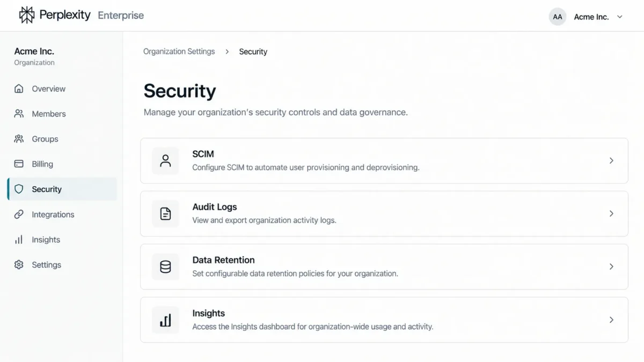Click the Integrations link icon in sidebar

pos(19,215)
